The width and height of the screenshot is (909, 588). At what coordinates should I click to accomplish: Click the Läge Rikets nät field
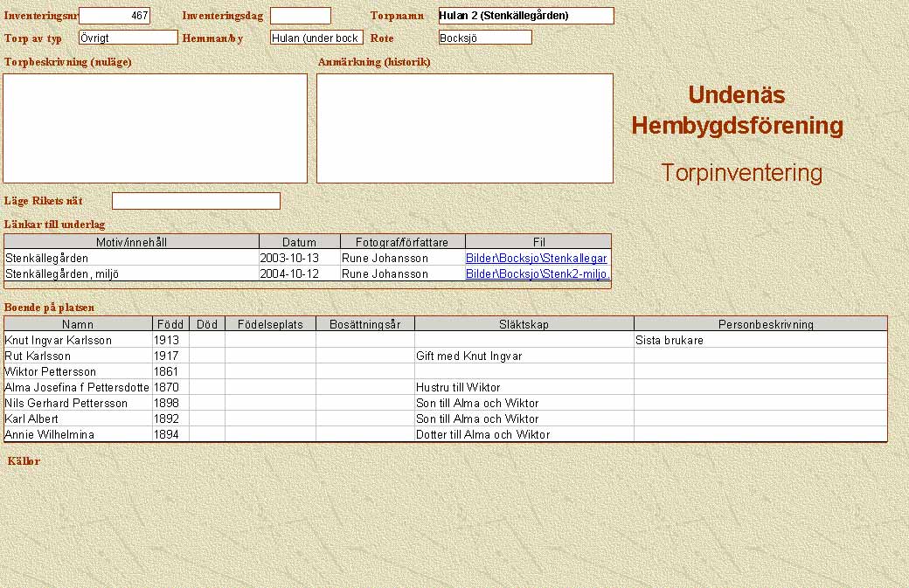point(196,201)
